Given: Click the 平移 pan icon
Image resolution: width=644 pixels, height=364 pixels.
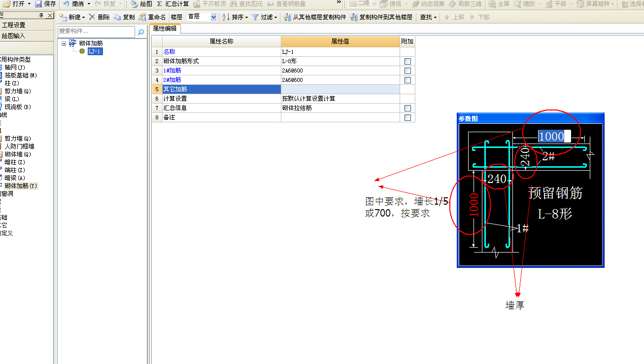Looking at the screenshot, I should [549, 4].
